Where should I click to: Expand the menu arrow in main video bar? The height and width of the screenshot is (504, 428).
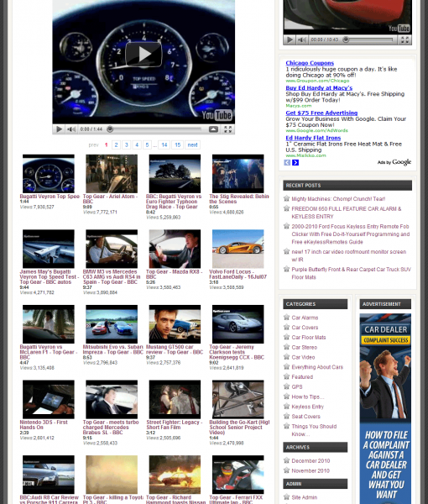(x=213, y=129)
